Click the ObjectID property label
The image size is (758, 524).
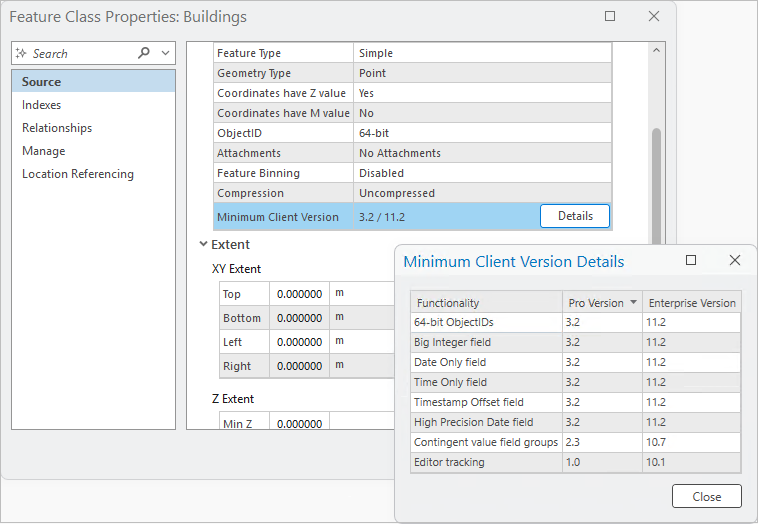coord(239,133)
